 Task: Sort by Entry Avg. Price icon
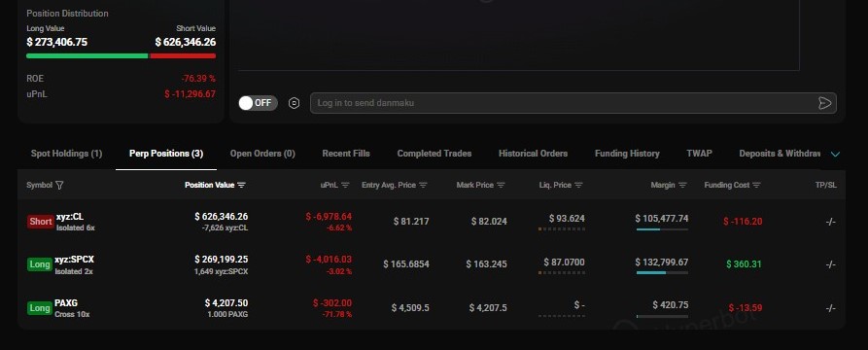423,185
